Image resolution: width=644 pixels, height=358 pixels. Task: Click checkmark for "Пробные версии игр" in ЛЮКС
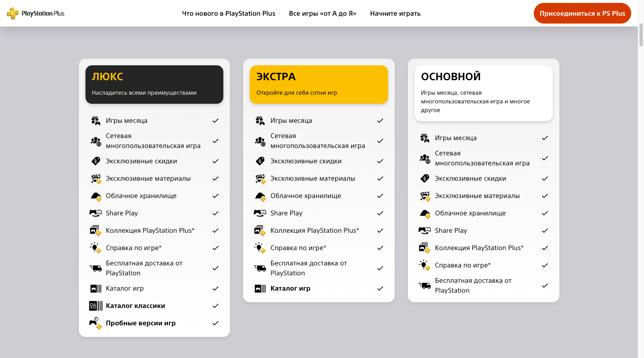[x=215, y=323]
